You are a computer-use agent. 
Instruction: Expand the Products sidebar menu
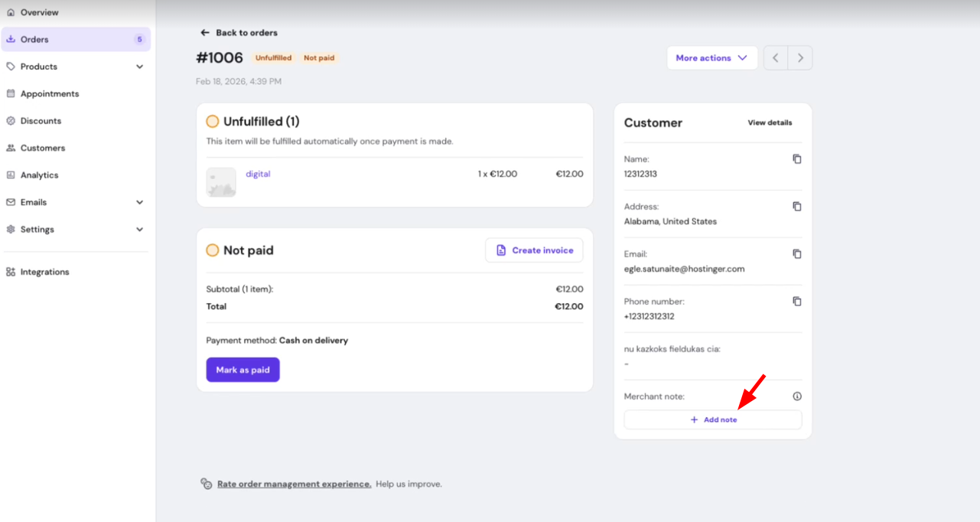click(x=139, y=67)
